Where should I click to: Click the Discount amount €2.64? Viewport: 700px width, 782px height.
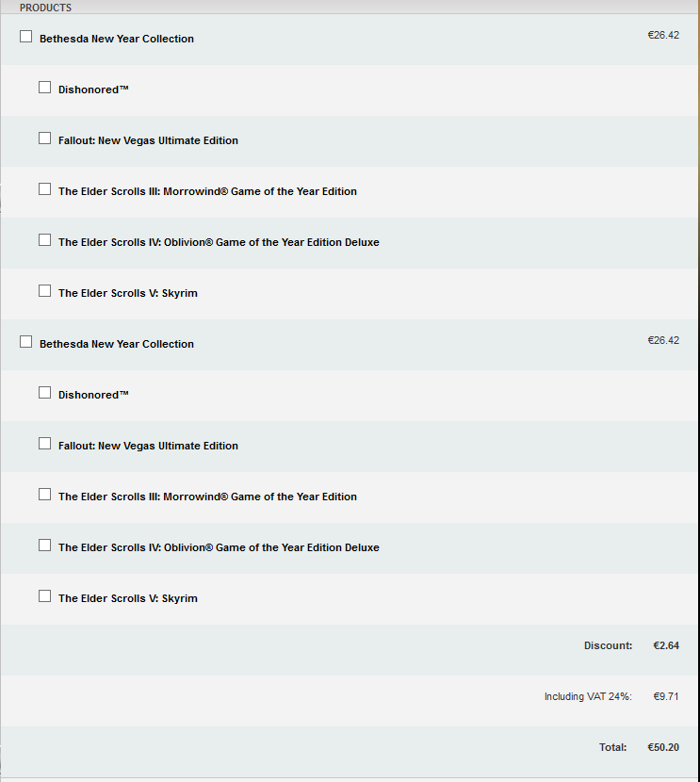pyautogui.click(x=666, y=645)
